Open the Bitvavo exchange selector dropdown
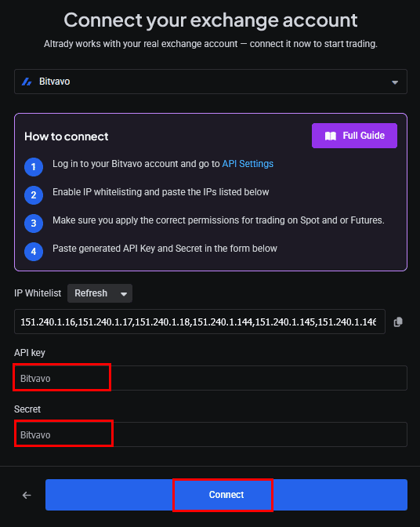Image resolution: width=420 pixels, height=527 pixels. click(x=211, y=82)
